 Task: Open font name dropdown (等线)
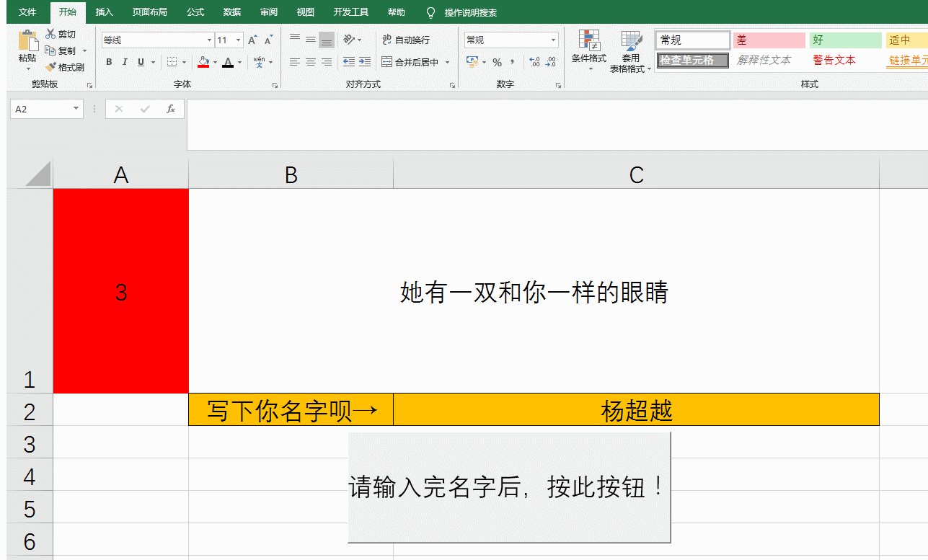[x=209, y=40]
